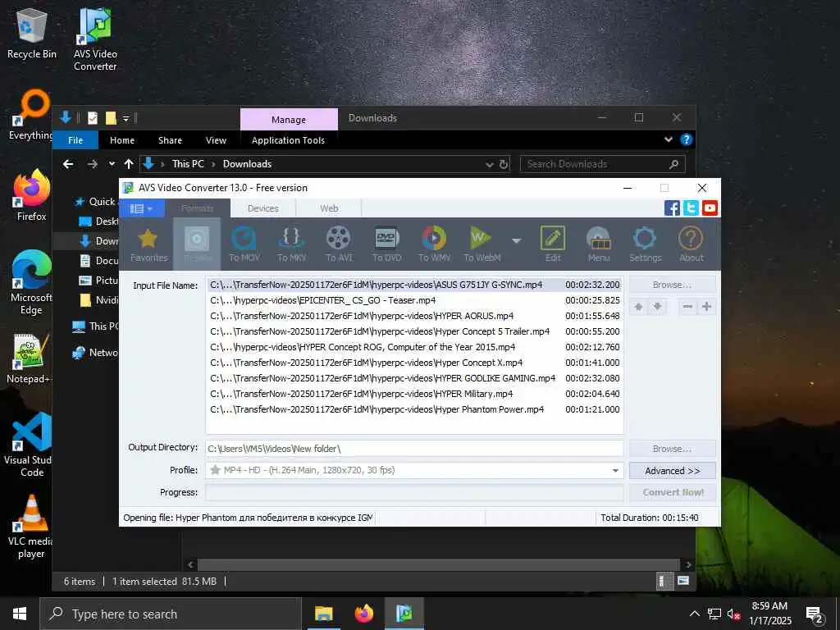Screen dimensions: 840x630
Task: Click the Convert Now! button
Action: pyautogui.click(x=673, y=492)
